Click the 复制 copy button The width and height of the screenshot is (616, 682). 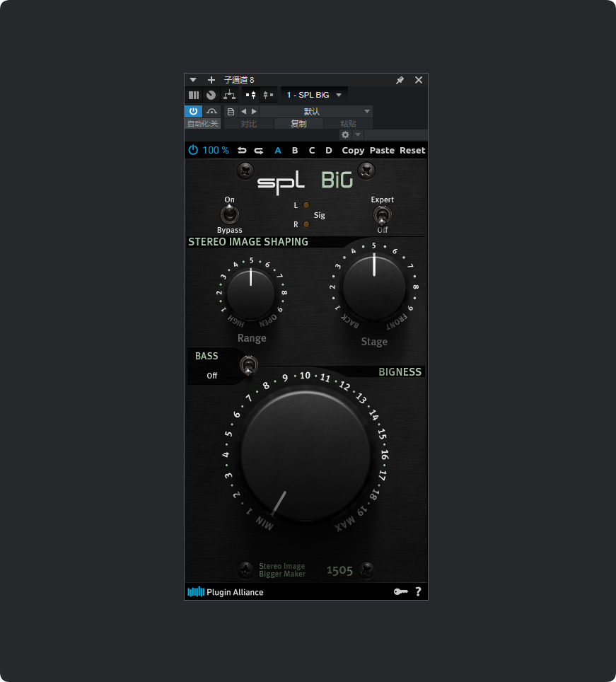point(298,124)
